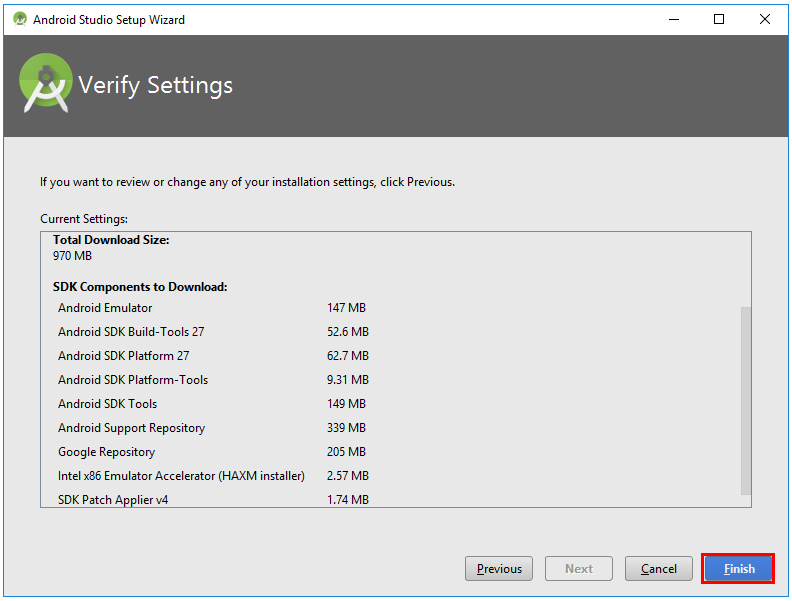The height and width of the screenshot is (601, 792).
Task: Click the 'SDK Components to Download:' heading
Action: coord(140,287)
